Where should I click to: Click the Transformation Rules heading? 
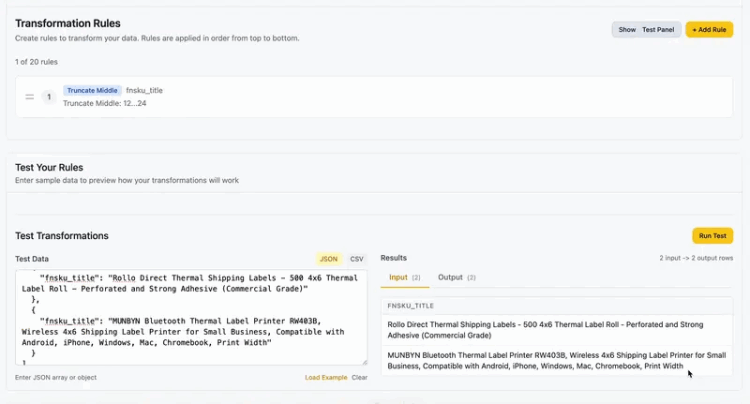click(x=67, y=23)
